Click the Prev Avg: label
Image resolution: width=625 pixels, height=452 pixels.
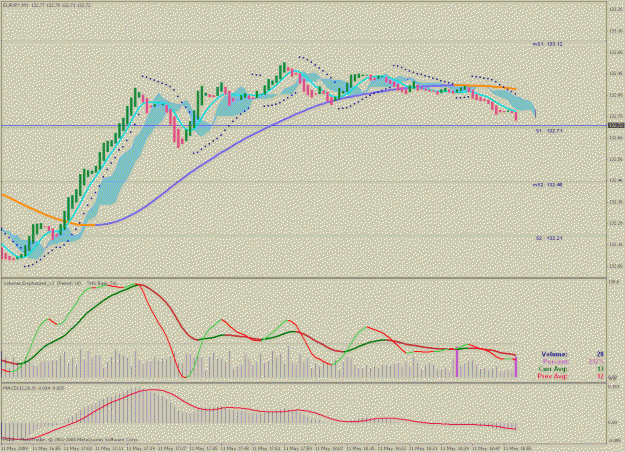tap(552, 376)
